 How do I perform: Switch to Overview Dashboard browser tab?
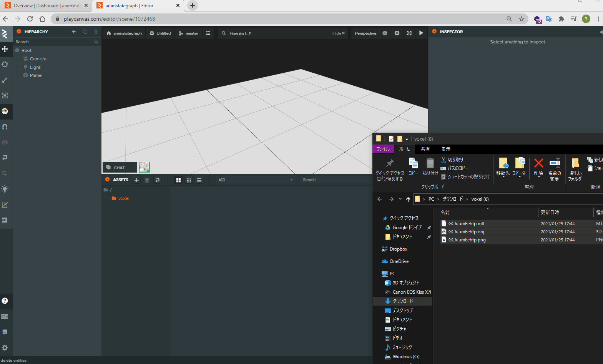[46, 6]
